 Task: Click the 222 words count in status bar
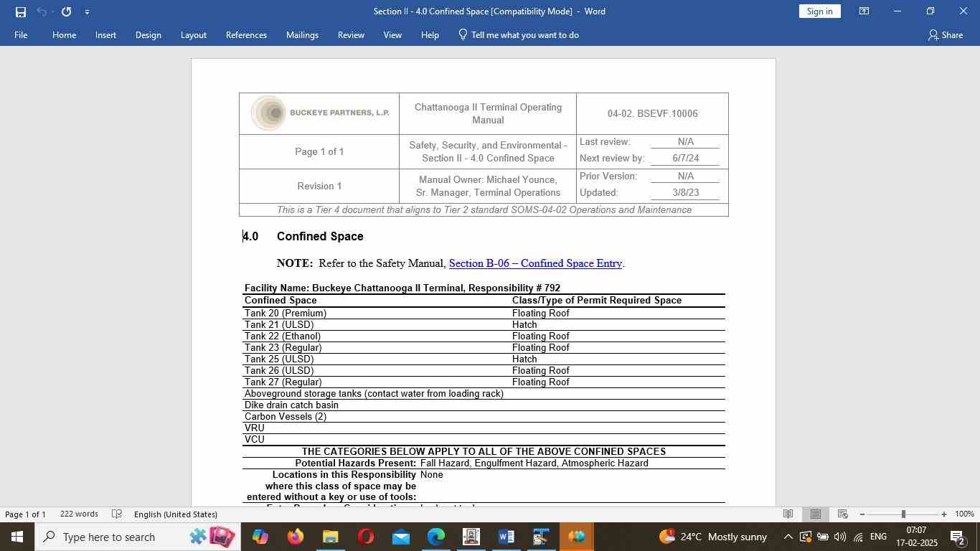tap(79, 514)
